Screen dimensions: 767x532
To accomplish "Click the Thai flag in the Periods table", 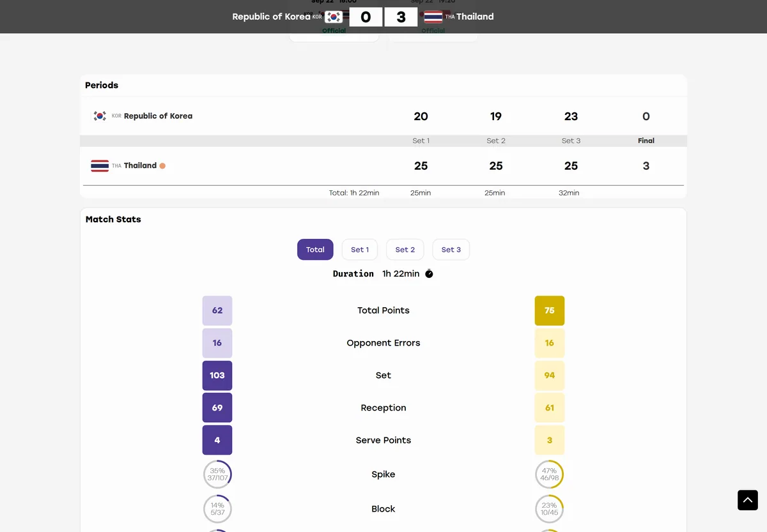I will [x=100, y=166].
